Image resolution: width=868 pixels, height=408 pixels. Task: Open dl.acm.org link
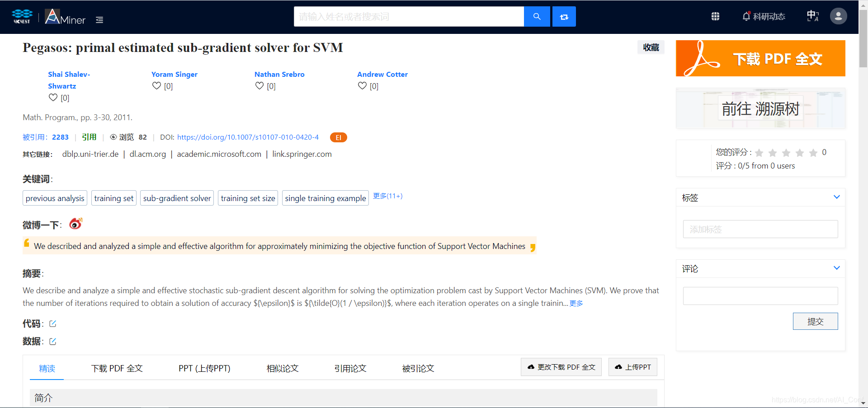(x=148, y=154)
